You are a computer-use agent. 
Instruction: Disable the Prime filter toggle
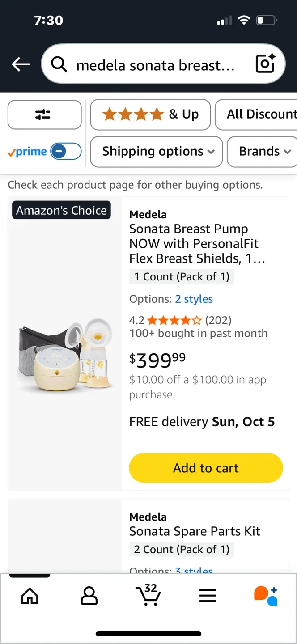point(65,152)
